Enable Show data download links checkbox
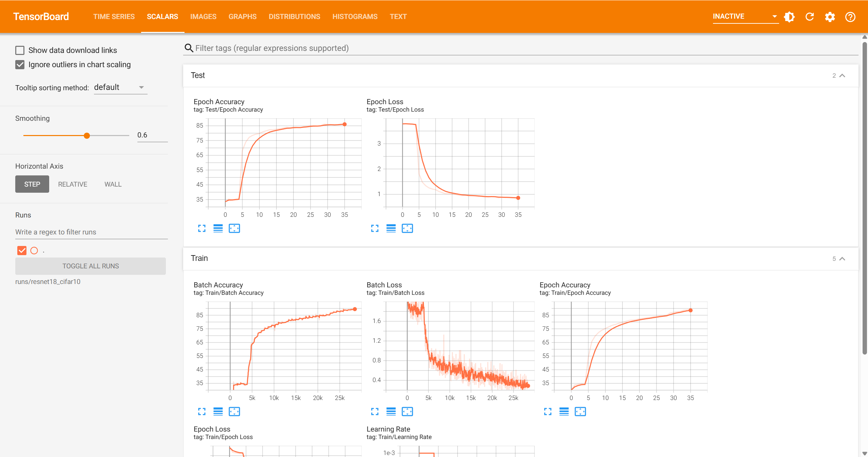 click(x=20, y=50)
